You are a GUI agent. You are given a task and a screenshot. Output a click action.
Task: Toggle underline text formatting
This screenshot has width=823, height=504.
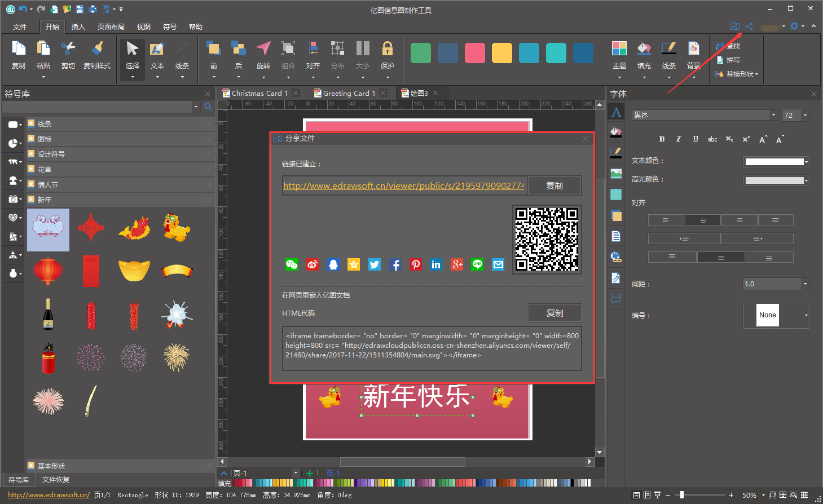[x=696, y=139]
